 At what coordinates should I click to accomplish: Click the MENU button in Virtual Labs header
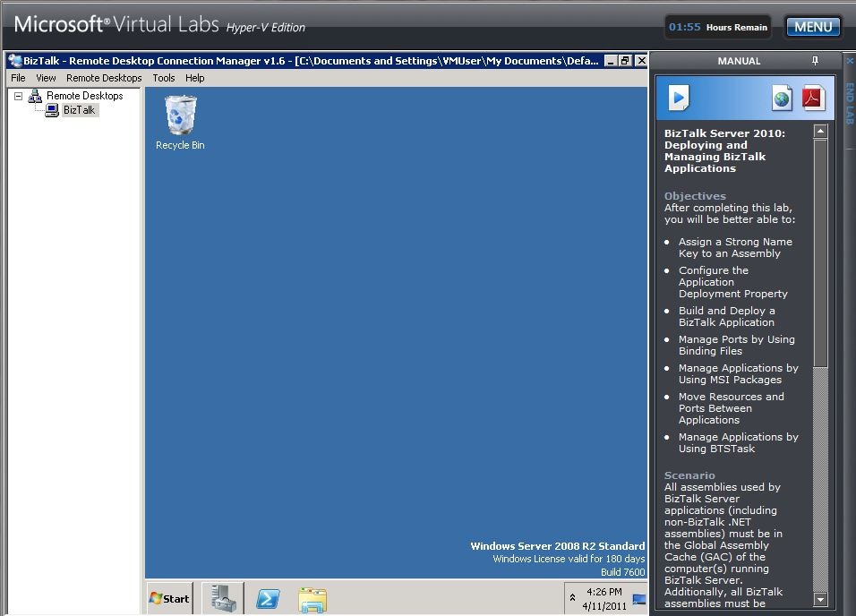(x=812, y=27)
